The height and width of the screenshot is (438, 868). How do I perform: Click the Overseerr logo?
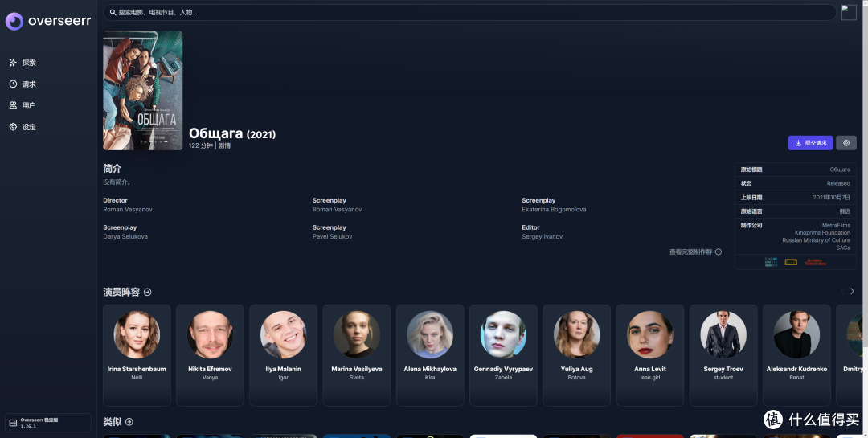pyautogui.click(x=48, y=22)
